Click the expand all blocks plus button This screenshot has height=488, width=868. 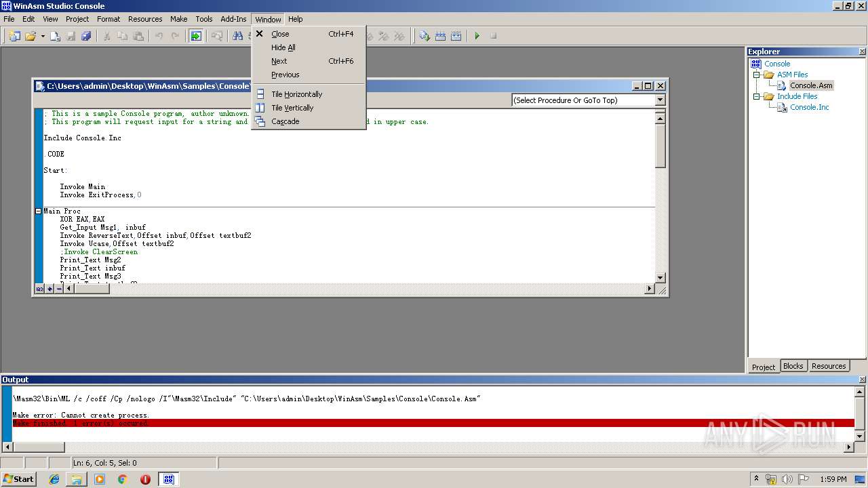tap(50, 289)
